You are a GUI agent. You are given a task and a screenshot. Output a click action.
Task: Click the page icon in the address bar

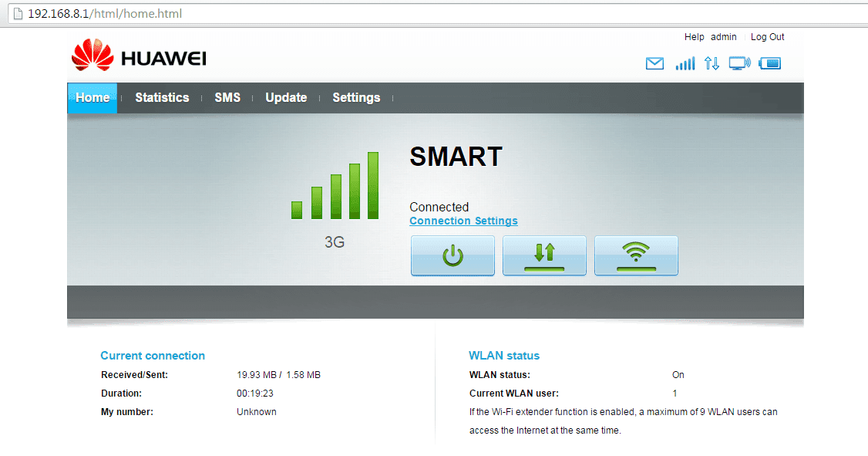[x=18, y=14]
